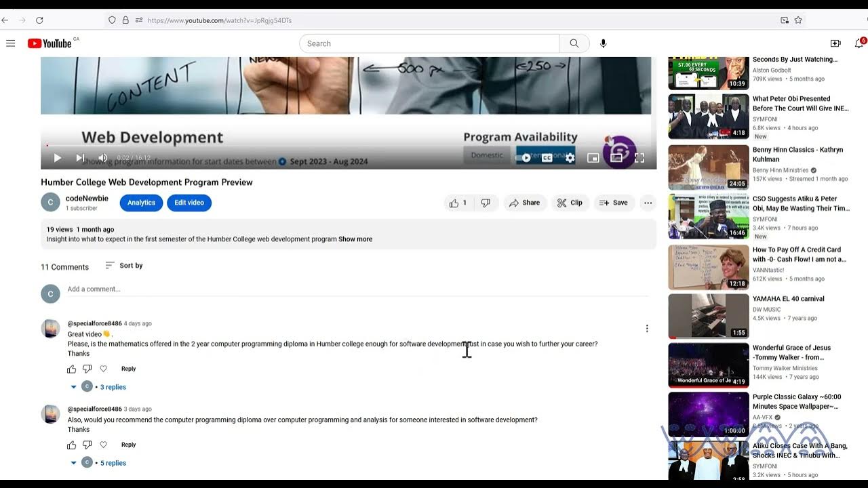The height and width of the screenshot is (488, 868).
Task: Open 'Purple Classic Galaxy' video thumbnail
Action: click(709, 415)
